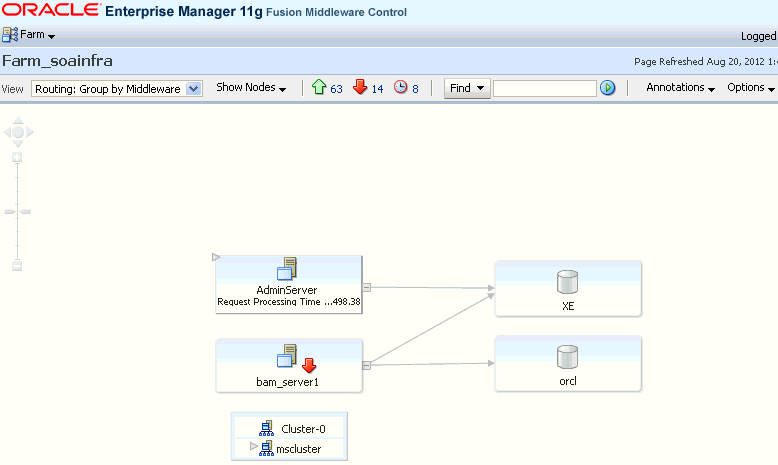This screenshot has height=465, width=778.
Task: Expand the triangle at AdminServer node corner
Action: click(x=216, y=257)
